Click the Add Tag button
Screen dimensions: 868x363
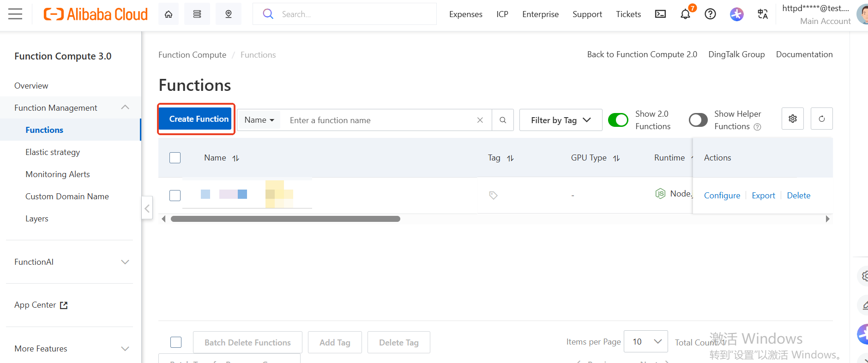(335, 342)
